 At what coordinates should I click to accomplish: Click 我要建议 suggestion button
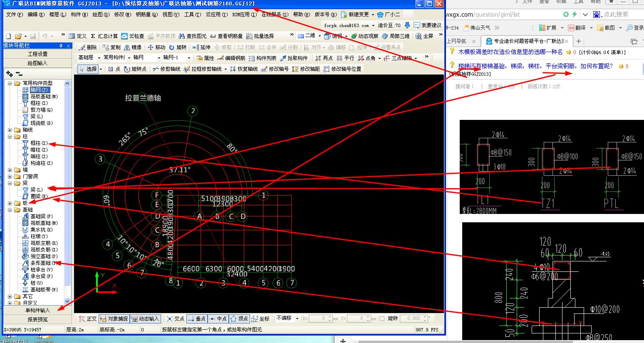coord(428,25)
